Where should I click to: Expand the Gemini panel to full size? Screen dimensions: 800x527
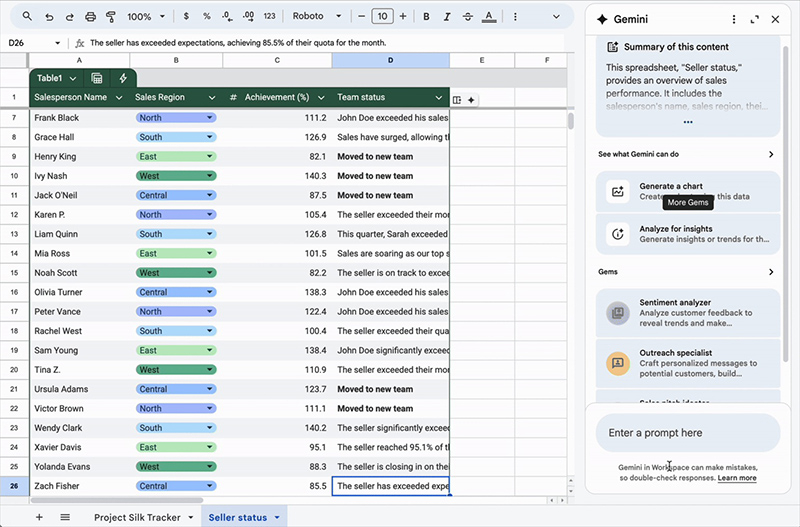click(754, 19)
